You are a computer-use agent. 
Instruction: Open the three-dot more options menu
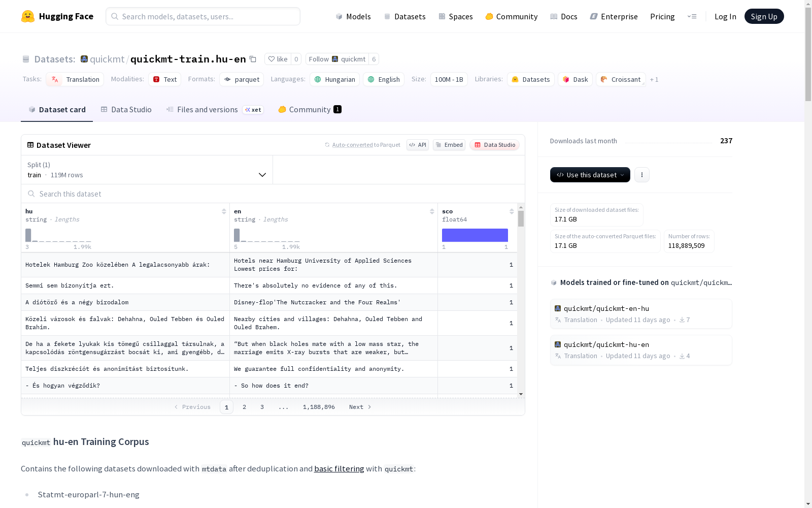642,175
